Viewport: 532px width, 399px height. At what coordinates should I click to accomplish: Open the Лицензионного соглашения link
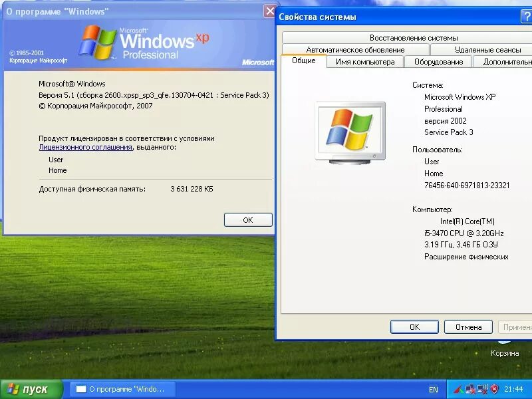86,147
